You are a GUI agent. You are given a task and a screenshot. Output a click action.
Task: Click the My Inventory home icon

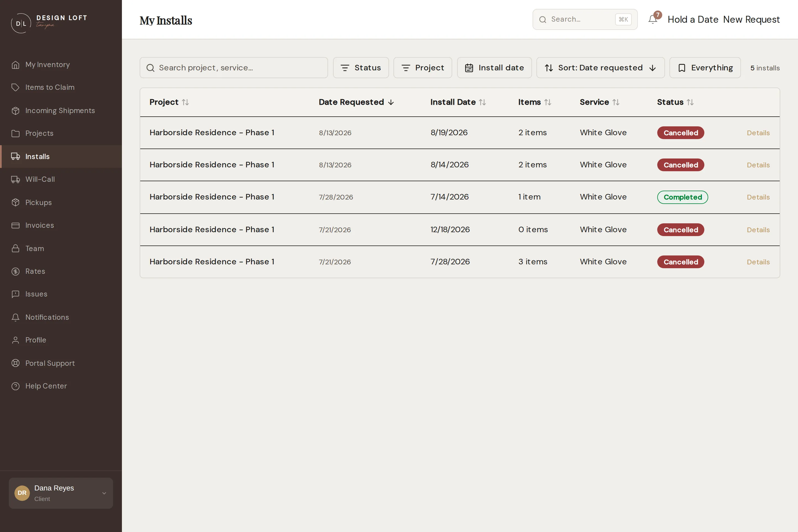click(x=16, y=65)
